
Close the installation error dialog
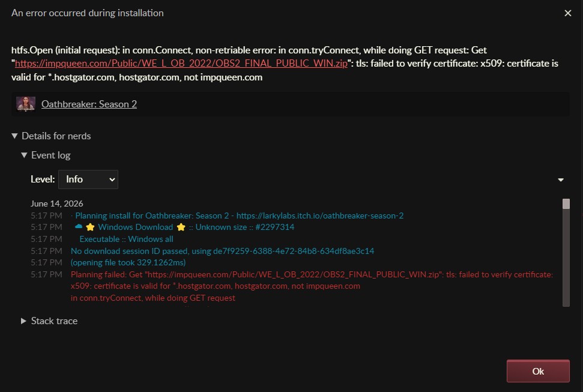click(x=568, y=13)
